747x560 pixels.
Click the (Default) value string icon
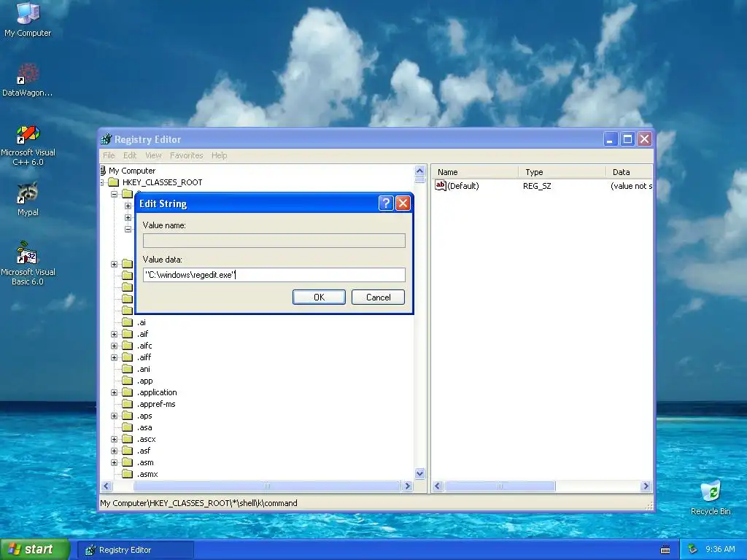(x=441, y=186)
